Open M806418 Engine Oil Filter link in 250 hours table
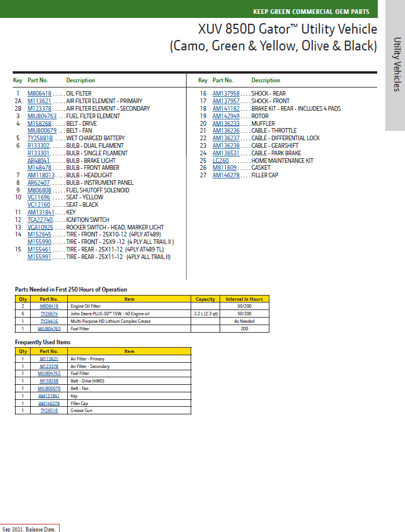405x532 pixels. (x=49, y=306)
